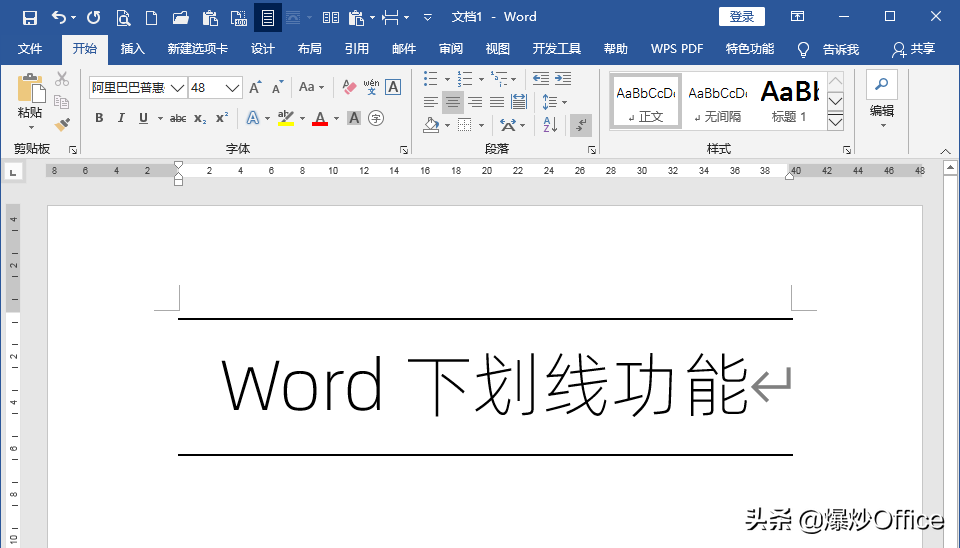Image resolution: width=960 pixels, height=548 pixels.
Task: Switch to the Insert tab
Action: coord(132,49)
